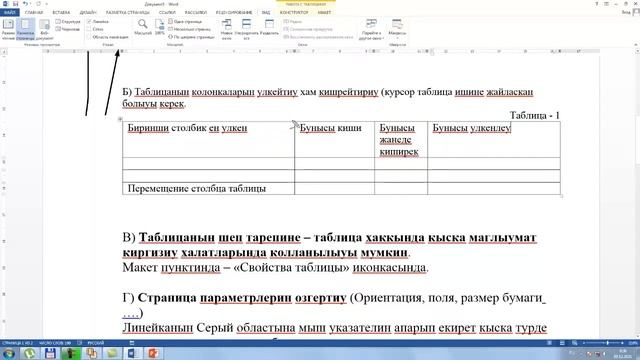The width and height of the screenshot is (640, 360).
Task: Choose По ширине страницы zoom option
Action: 191,37
